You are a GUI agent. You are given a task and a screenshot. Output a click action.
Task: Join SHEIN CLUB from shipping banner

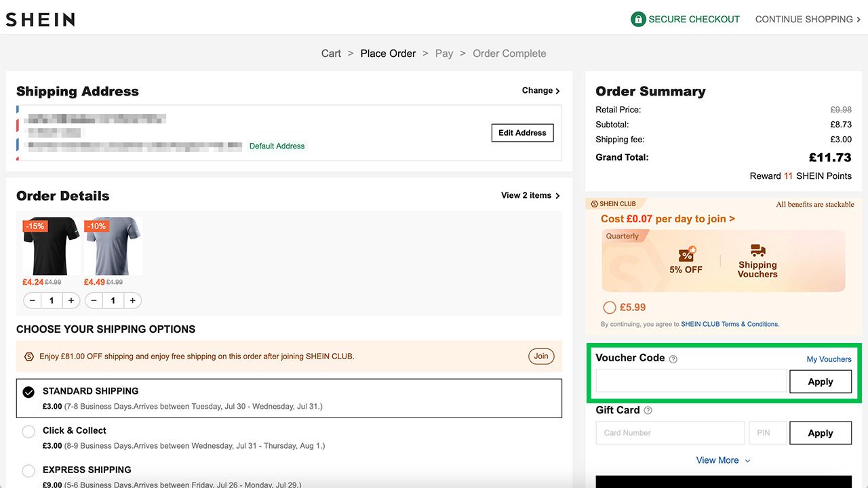(x=541, y=356)
